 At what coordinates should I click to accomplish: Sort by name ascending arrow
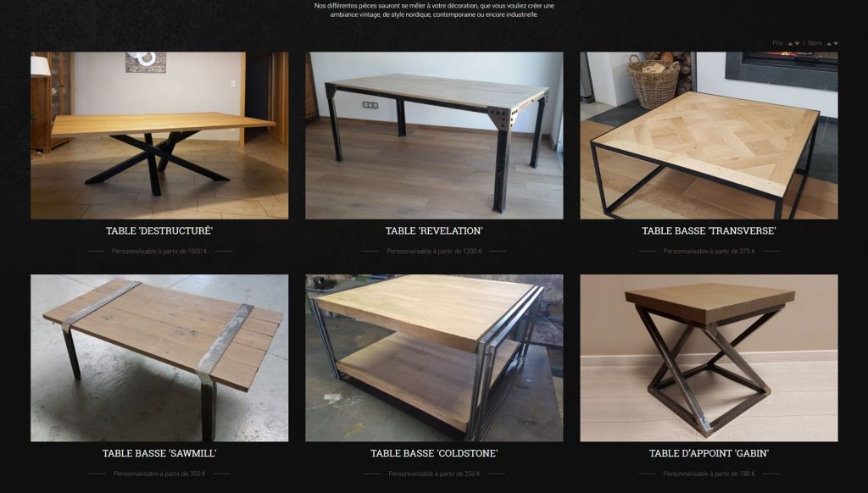point(829,43)
